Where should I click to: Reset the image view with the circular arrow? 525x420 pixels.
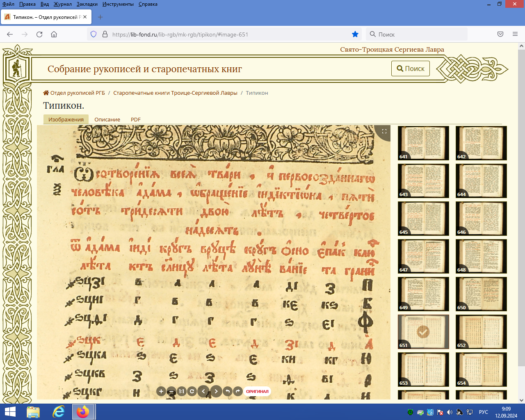pos(192,391)
